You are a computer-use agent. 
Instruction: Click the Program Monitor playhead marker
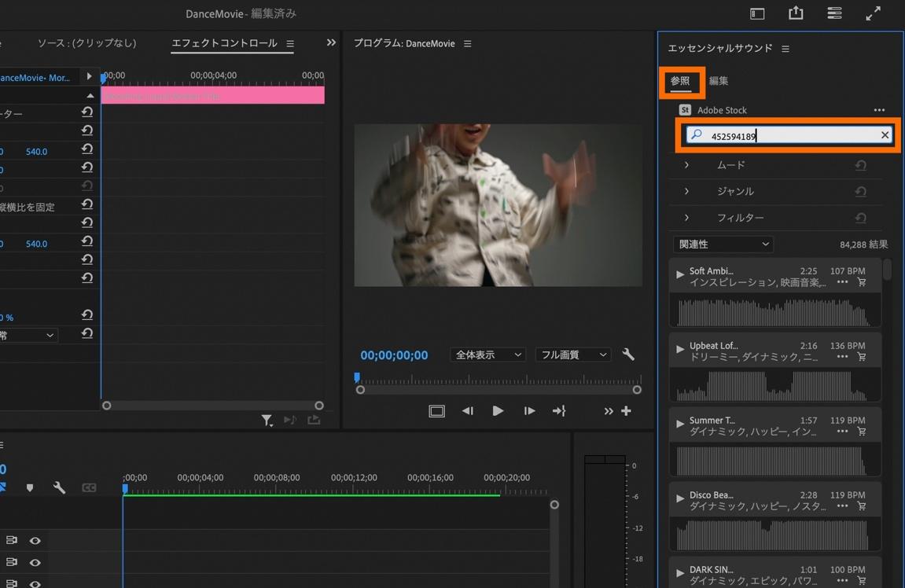357,377
